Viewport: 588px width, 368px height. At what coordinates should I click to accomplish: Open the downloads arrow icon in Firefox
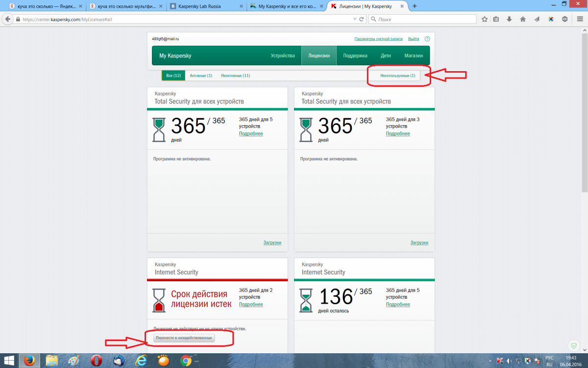point(510,19)
